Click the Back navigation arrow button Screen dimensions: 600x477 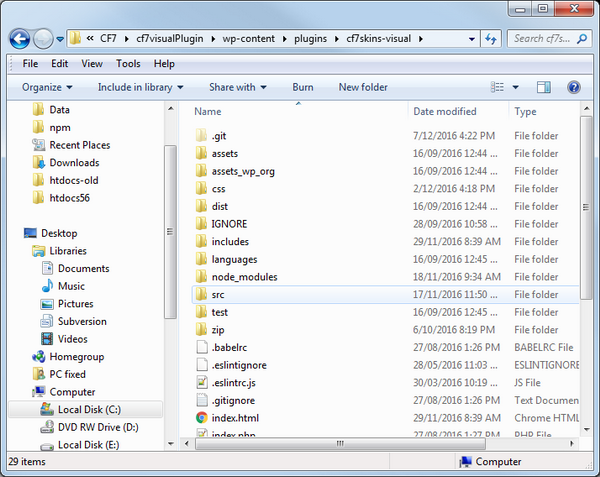[19, 39]
